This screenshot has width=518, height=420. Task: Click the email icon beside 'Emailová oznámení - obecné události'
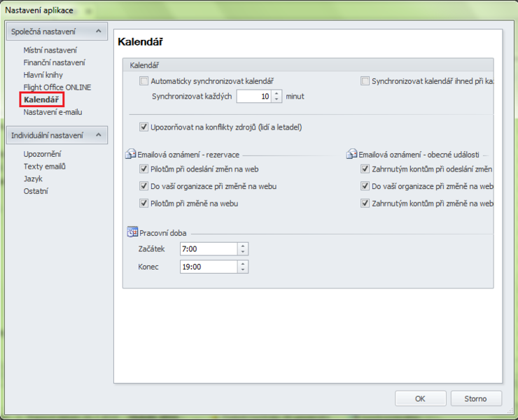pos(352,154)
